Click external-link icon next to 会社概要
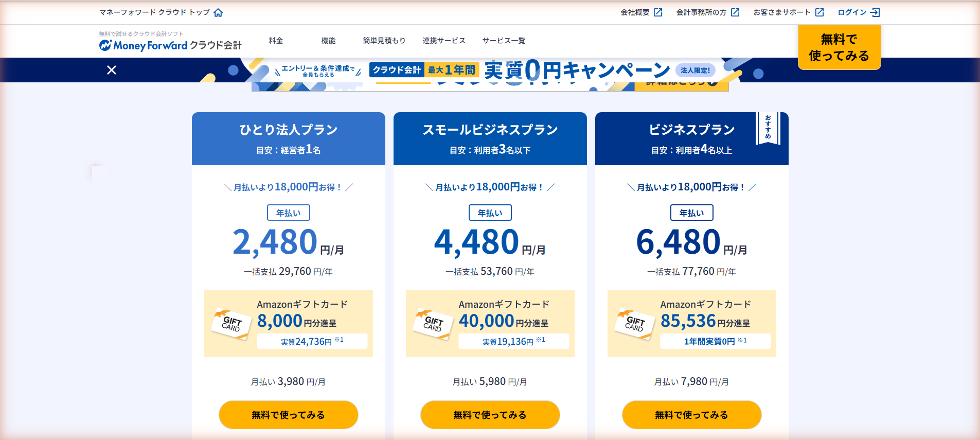Screen dimensions: 980x440 pos(658,12)
